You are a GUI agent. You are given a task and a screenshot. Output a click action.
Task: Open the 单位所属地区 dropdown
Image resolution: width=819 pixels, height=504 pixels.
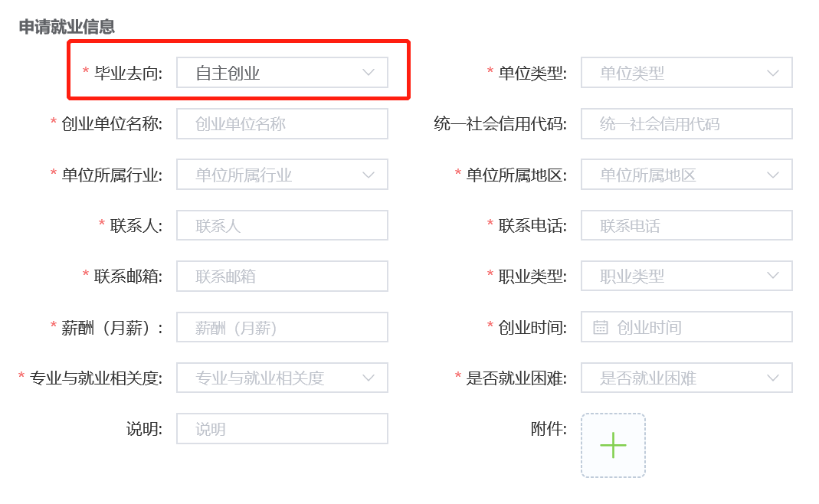(x=686, y=175)
